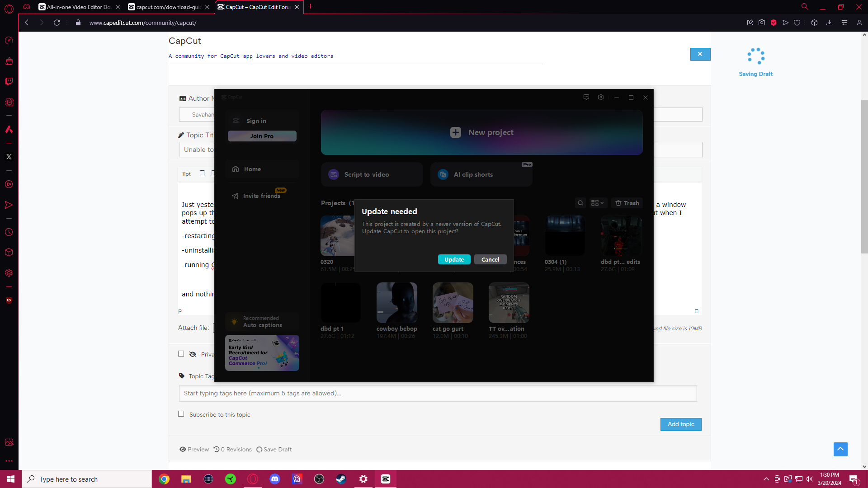Open Google Chrome from the taskbar

pyautogui.click(x=164, y=479)
